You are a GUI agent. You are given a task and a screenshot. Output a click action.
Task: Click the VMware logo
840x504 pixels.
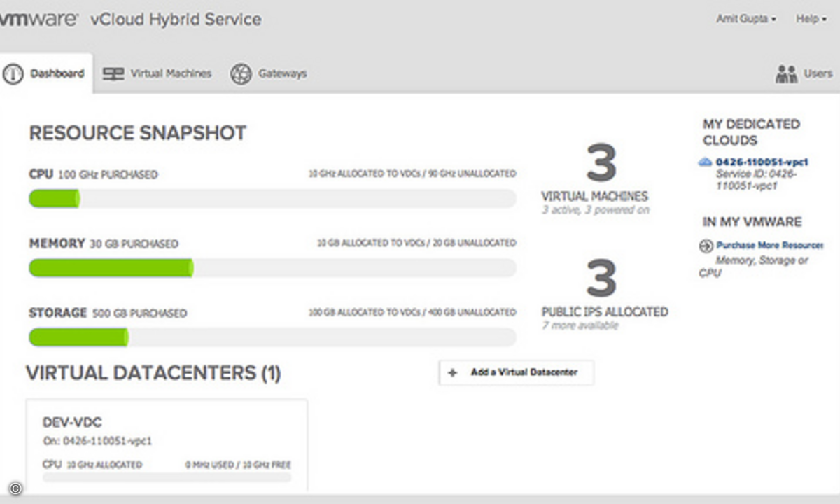[x=38, y=19]
